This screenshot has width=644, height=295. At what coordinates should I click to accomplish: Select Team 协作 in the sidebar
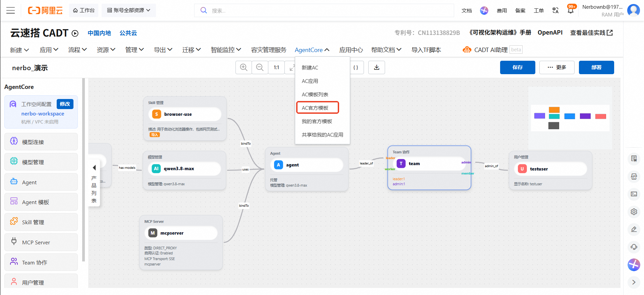(x=41, y=262)
